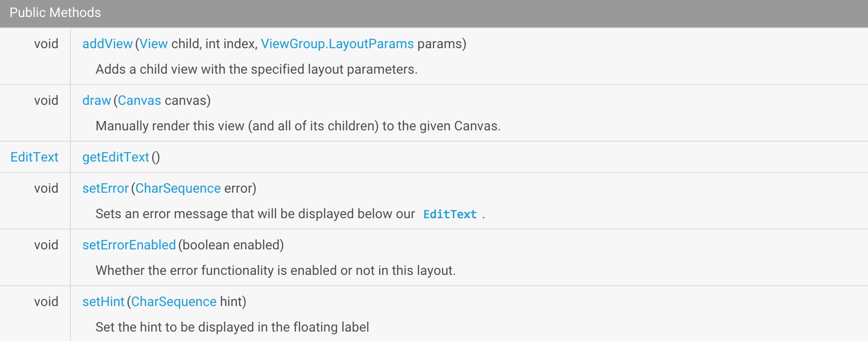
Task: Click the 'Manually render this view' description
Action: (x=298, y=126)
